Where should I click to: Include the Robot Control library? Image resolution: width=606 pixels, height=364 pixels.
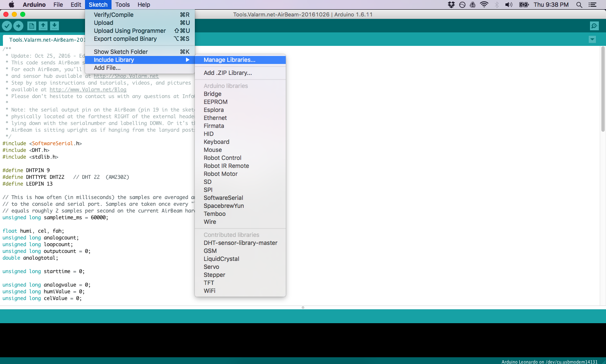(x=240, y=158)
